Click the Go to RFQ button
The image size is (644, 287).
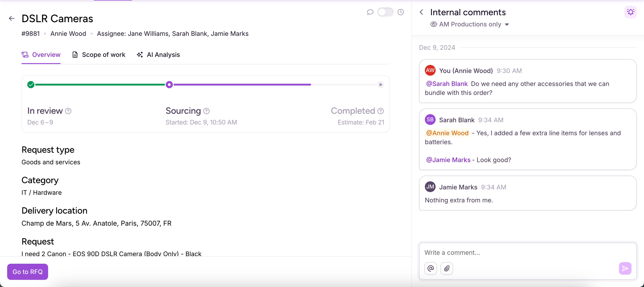pyautogui.click(x=28, y=272)
